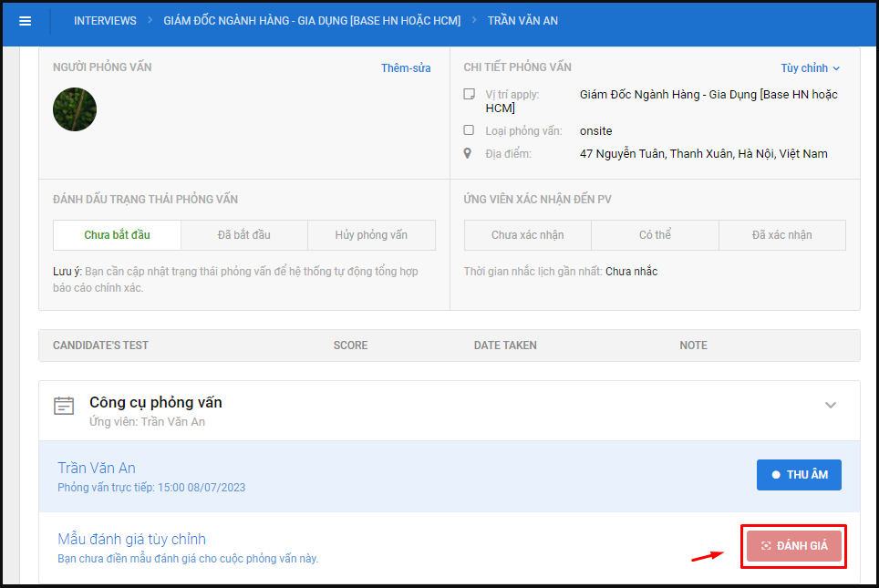Click the Công cụ phỏng vấn calendar icon
Image resolution: width=879 pixels, height=588 pixels.
tap(63, 406)
